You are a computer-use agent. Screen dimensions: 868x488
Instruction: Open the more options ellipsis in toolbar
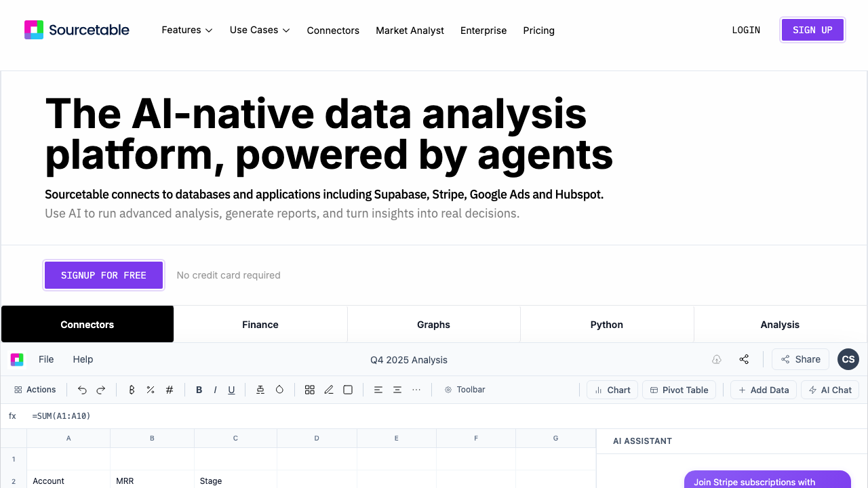click(x=416, y=390)
